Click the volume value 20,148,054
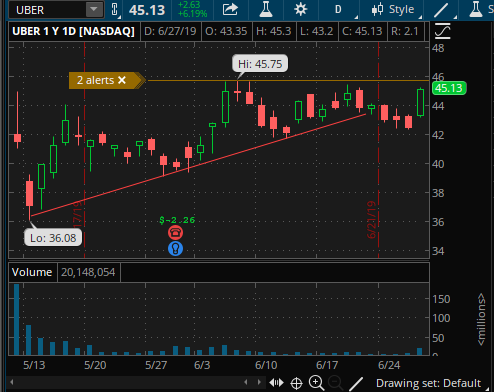The width and height of the screenshot is (494, 392). (x=88, y=272)
